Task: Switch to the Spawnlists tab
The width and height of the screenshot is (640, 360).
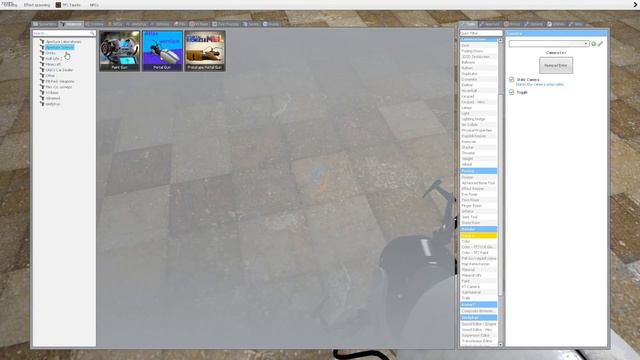Action: tap(45, 24)
